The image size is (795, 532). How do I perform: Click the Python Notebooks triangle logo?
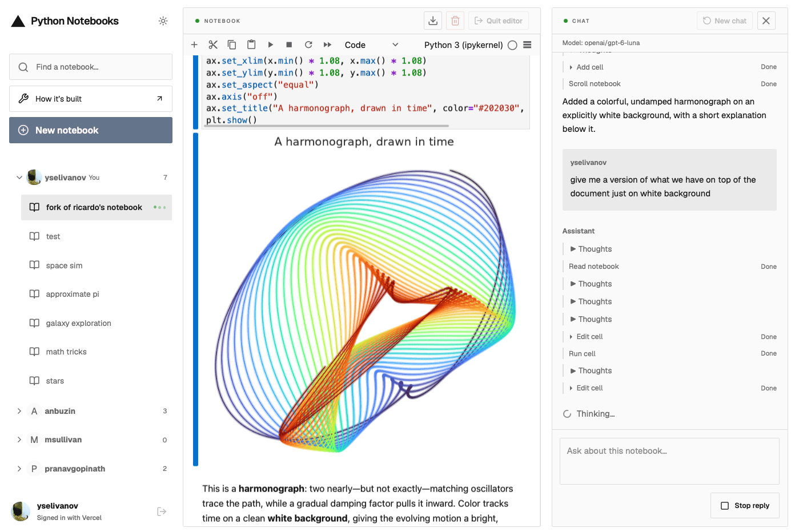(x=18, y=21)
